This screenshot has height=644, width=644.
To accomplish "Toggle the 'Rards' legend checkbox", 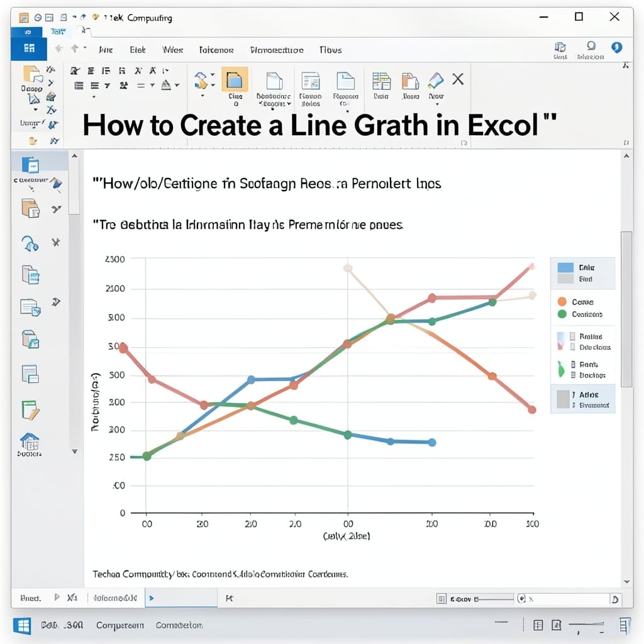I will coord(573,364).
